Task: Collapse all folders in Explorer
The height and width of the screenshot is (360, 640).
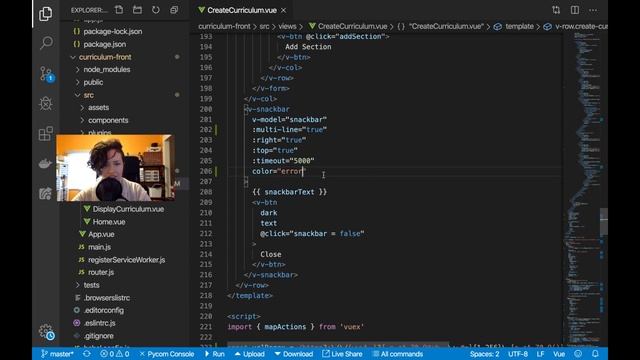Action: click(x=174, y=10)
